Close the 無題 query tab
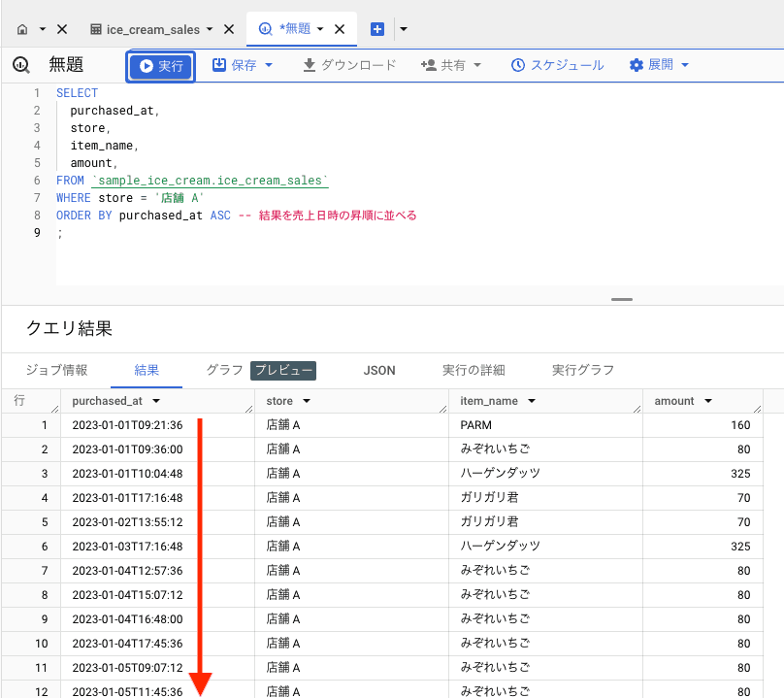This screenshot has height=698, width=784. pyautogui.click(x=340, y=29)
